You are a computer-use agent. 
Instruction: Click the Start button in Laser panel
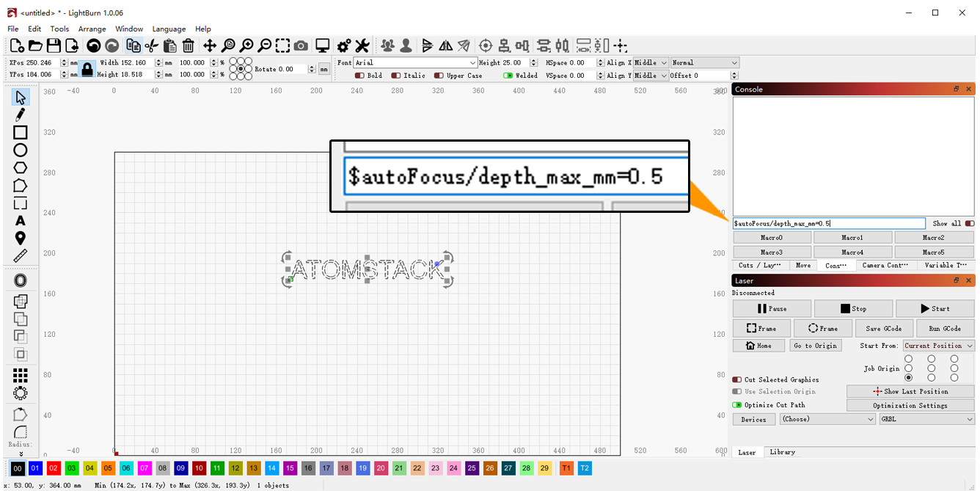click(935, 308)
